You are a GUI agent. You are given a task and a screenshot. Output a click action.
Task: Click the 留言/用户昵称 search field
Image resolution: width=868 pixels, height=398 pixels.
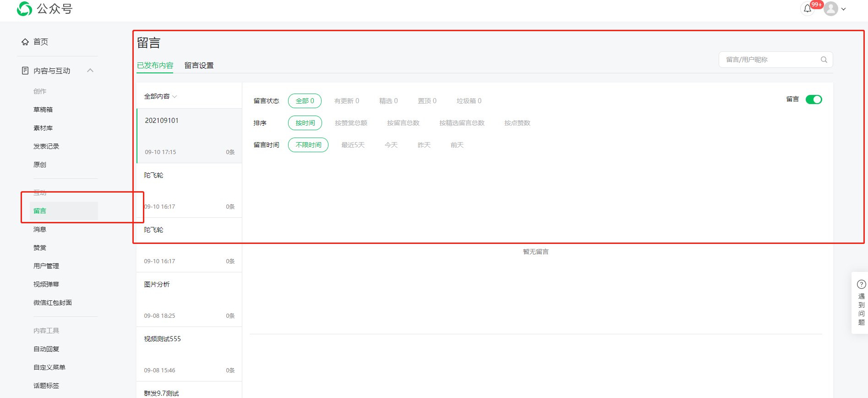[x=775, y=60]
